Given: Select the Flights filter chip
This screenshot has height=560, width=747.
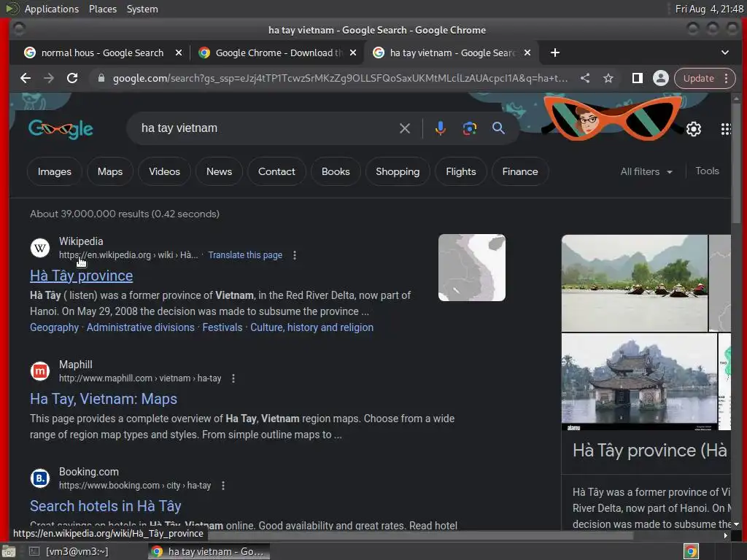Looking at the screenshot, I should click(461, 171).
